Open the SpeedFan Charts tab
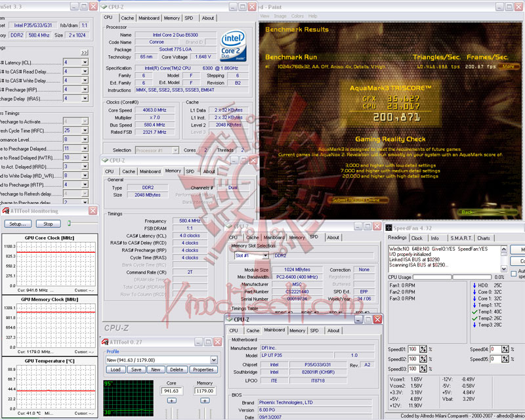The height and width of the screenshot is (420, 525). click(484, 238)
